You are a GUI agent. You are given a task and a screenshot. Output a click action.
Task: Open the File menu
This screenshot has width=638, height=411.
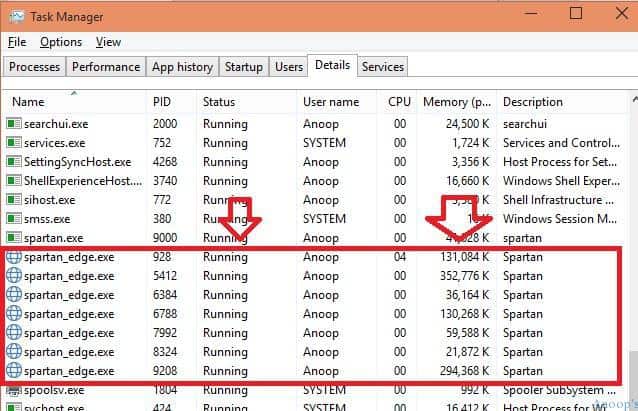[x=17, y=42]
